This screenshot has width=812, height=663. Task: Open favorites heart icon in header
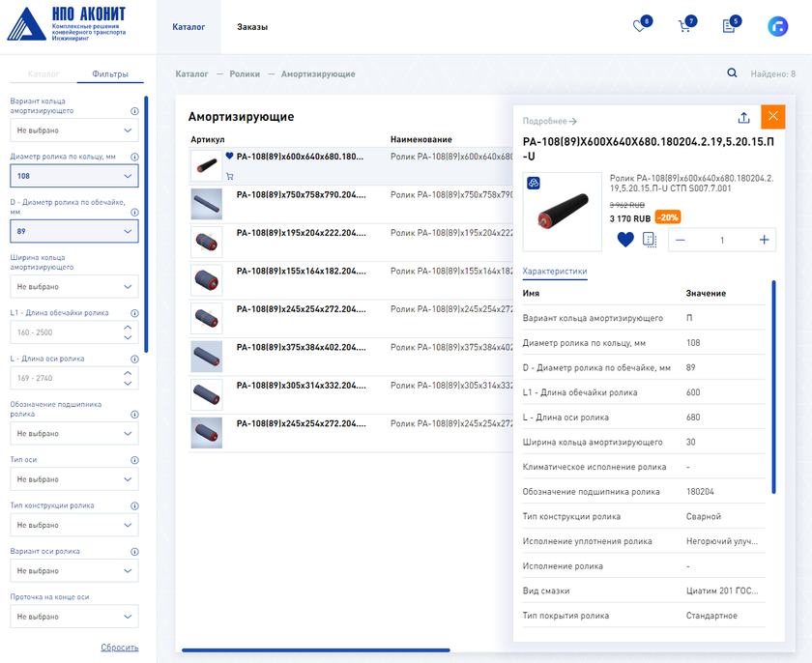tap(639, 27)
